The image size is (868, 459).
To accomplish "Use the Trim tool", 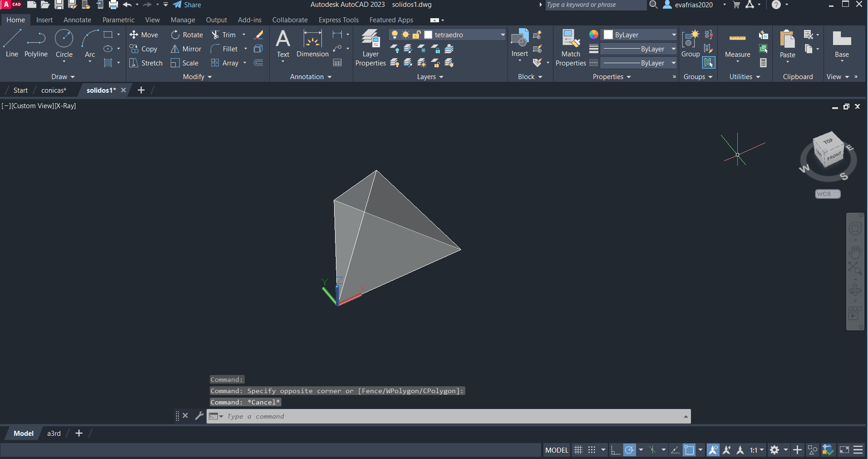I will tap(223, 35).
